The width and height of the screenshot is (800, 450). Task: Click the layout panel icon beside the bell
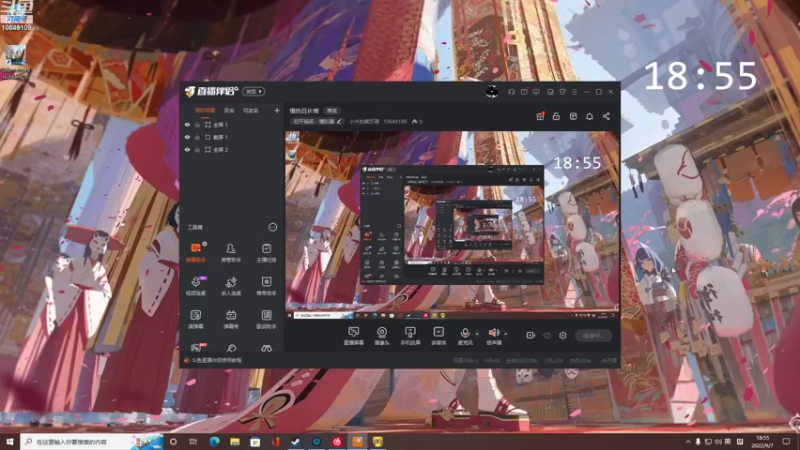[x=573, y=116]
